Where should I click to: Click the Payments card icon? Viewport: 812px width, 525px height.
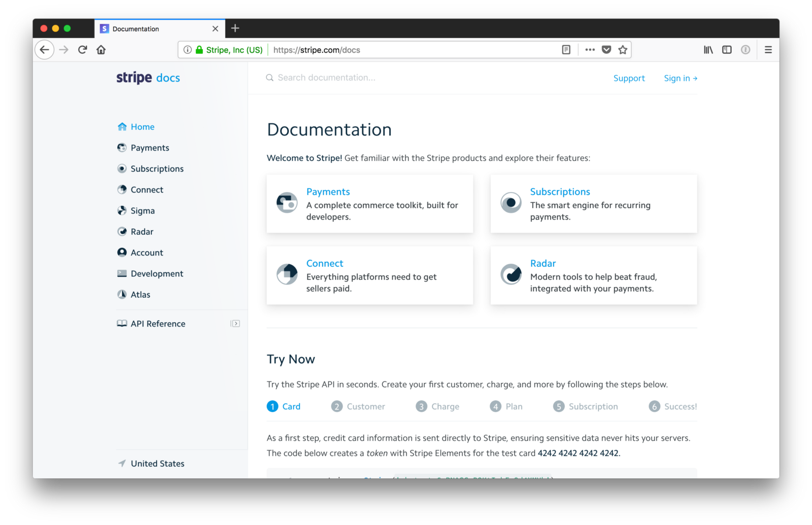pos(287,203)
